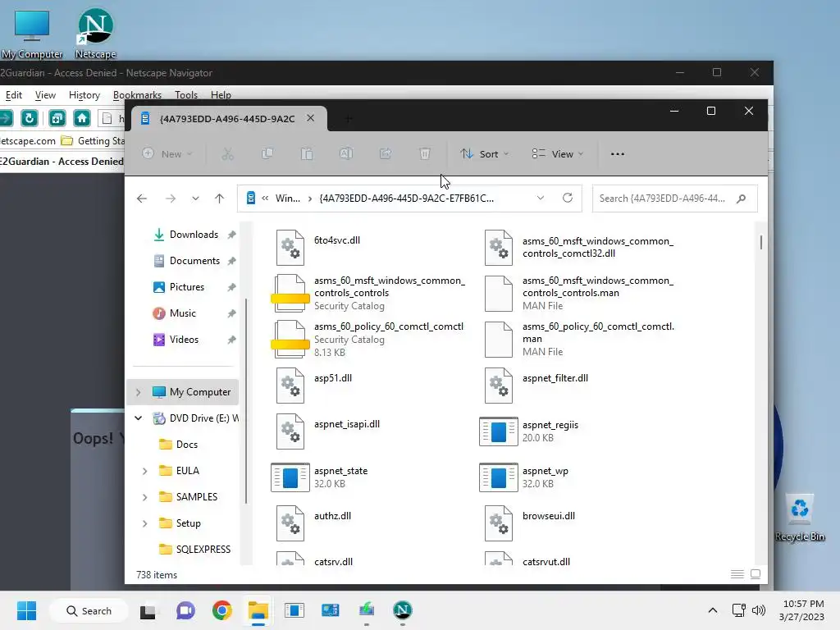Select the browseui.dll file

point(531,523)
